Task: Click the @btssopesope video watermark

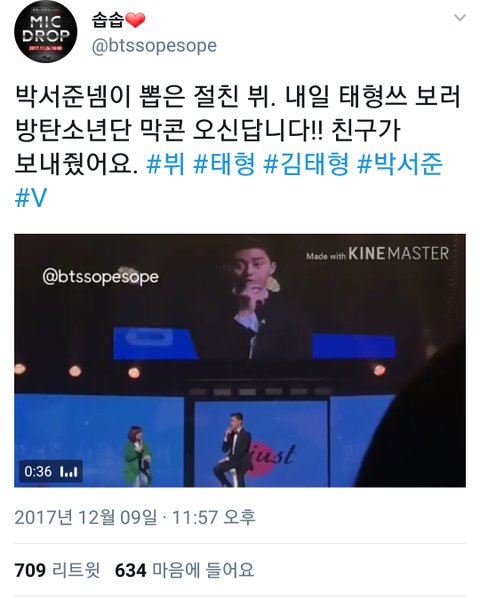Action: [101, 277]
